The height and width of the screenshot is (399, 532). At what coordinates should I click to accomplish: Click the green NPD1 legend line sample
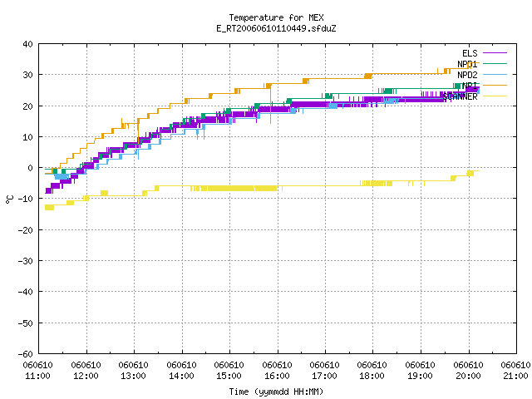pos(495,63)
